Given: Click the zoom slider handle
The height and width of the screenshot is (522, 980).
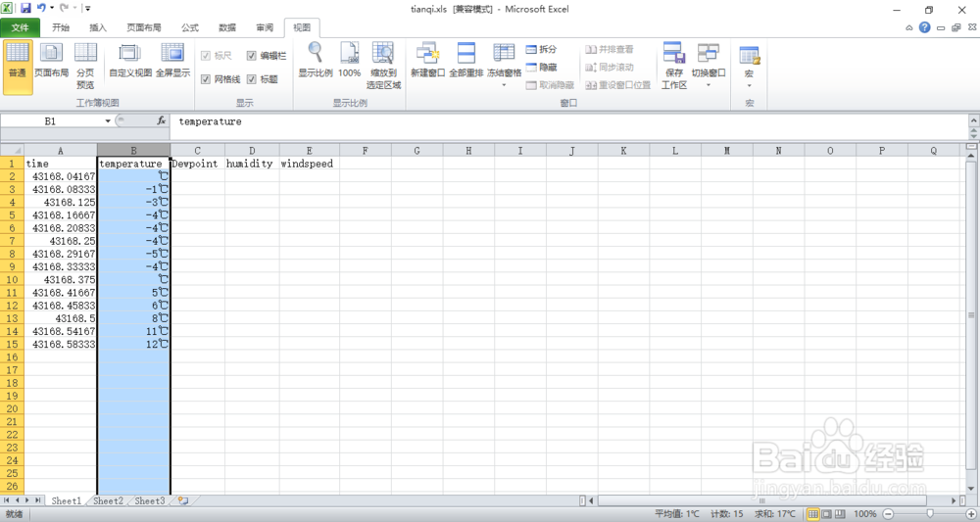Looking at the screenshot, I should click(930, 514).
